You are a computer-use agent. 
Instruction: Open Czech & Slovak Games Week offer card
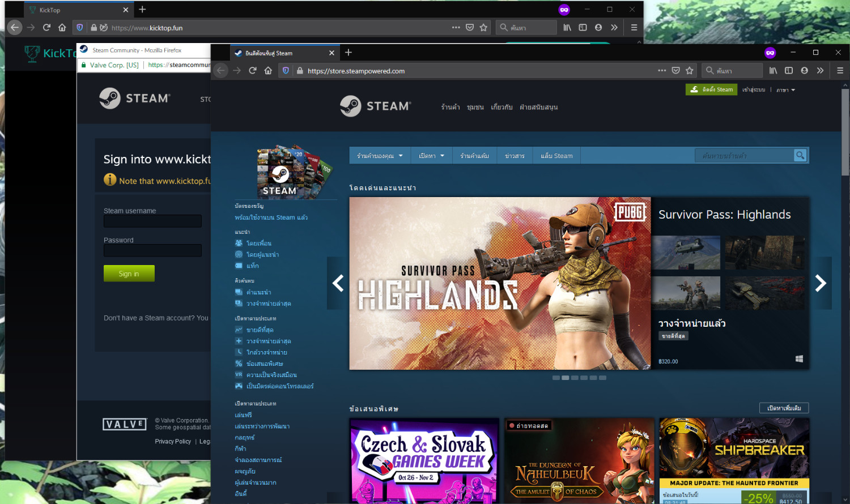tap(424, 460)
